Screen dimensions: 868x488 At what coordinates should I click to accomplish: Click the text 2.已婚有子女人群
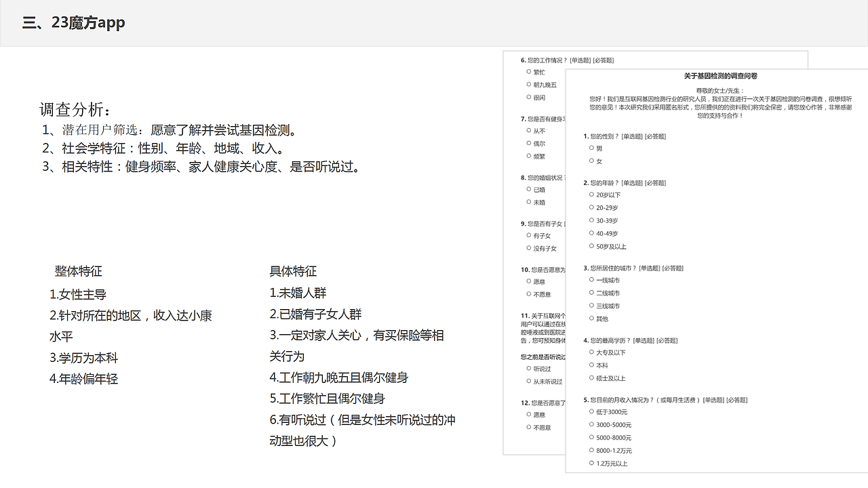(315, 314)
